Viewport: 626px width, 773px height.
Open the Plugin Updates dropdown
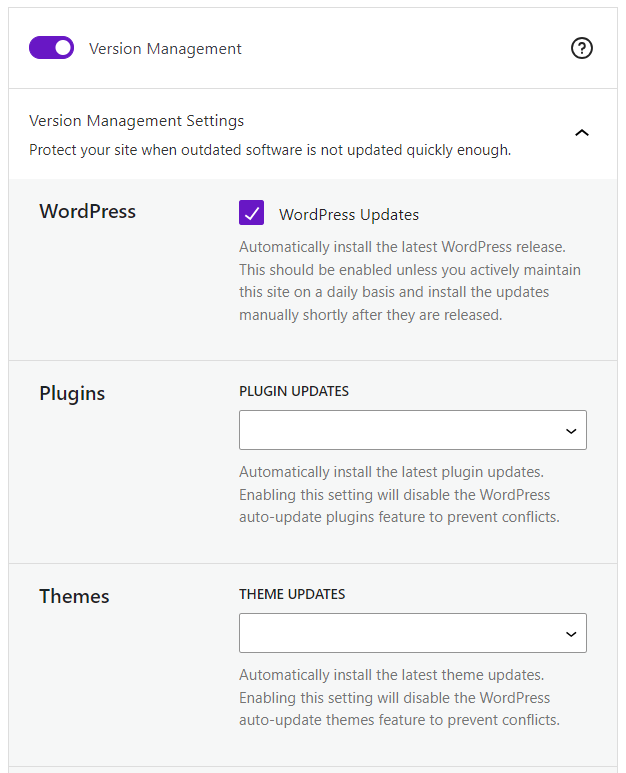click(x=413, y=430)
